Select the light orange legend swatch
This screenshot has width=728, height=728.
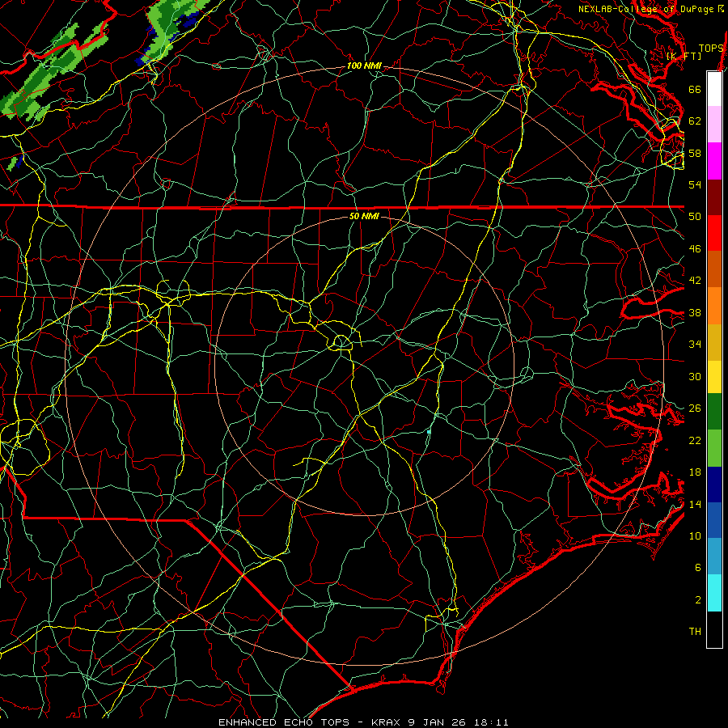click(714, 306)
